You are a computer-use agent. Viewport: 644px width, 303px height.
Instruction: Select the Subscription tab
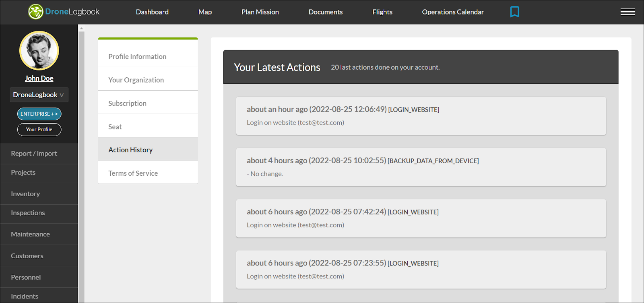pyautogui.click(x=148, y=103)
